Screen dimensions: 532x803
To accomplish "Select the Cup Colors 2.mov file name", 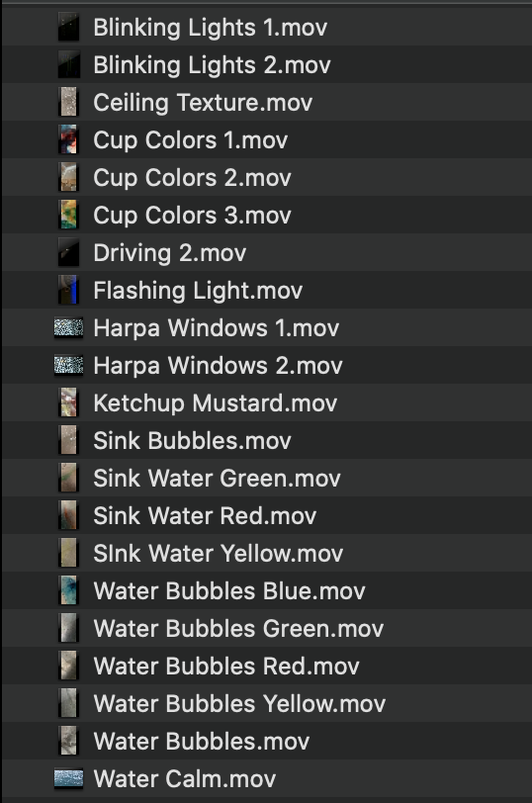I will (x=192, y=178).
